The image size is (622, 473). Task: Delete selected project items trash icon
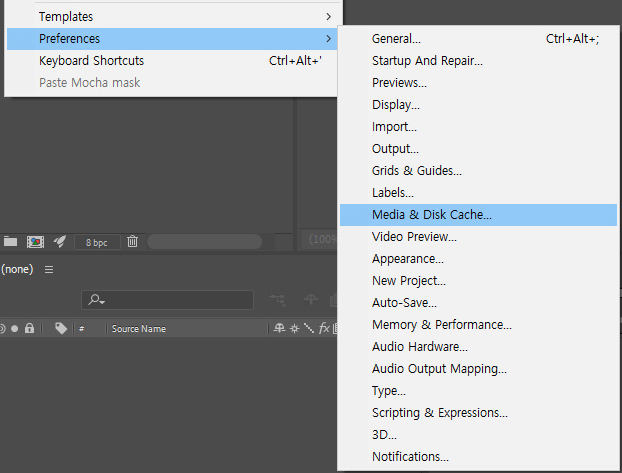(132, 241)
